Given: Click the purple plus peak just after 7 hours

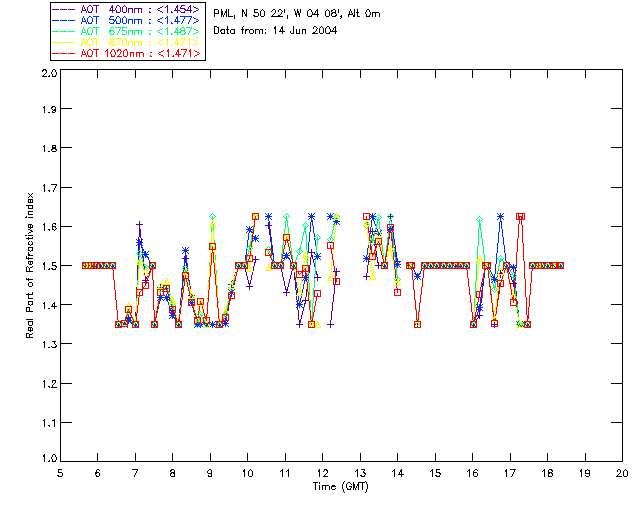Looking at the screenshot, I should point(140,225).
